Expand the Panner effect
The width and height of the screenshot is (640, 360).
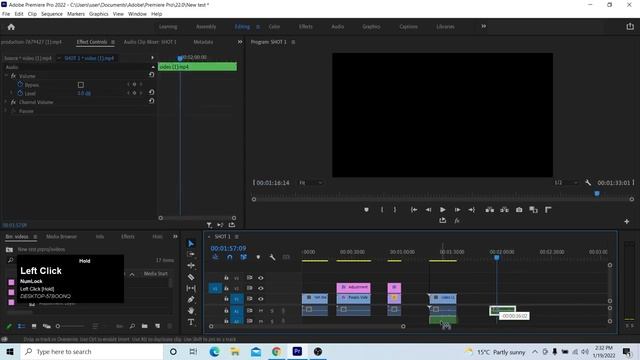tap(6, 111)
